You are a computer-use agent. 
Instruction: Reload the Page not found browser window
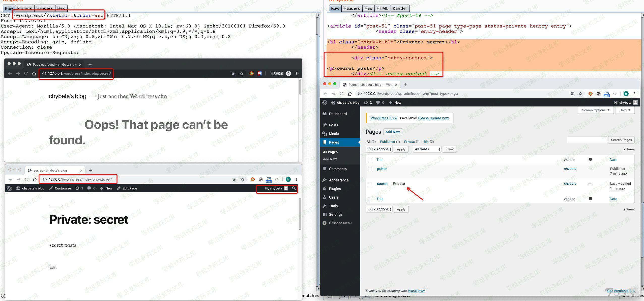point(26,73)
